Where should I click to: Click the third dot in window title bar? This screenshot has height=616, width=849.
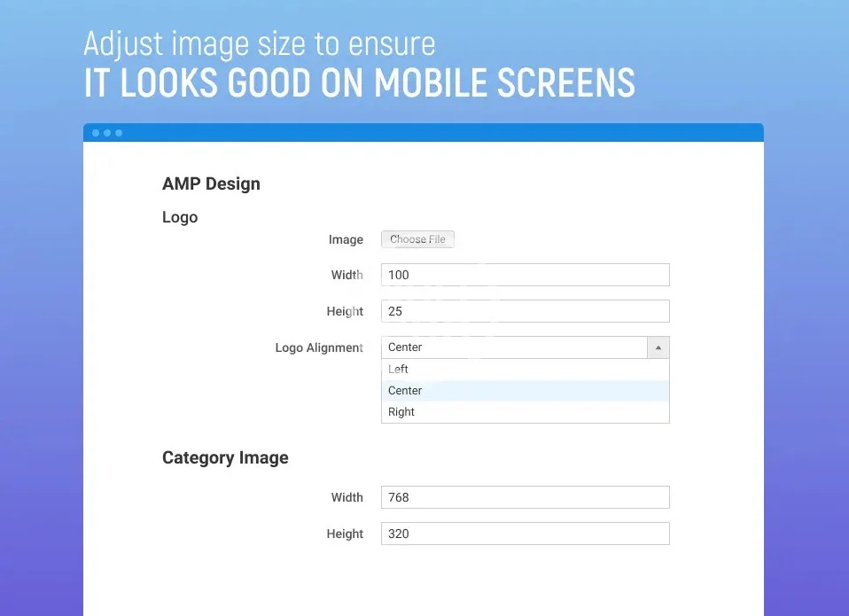(119, 133)
